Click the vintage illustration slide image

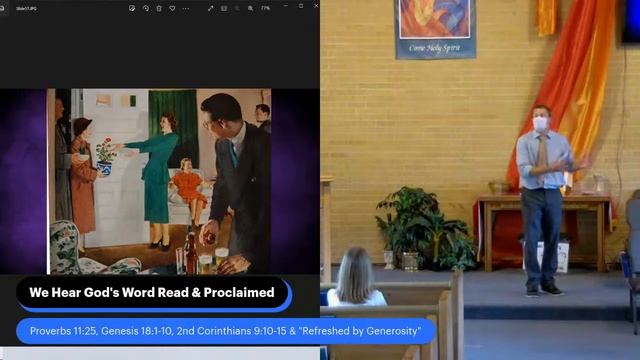(159, 181)
